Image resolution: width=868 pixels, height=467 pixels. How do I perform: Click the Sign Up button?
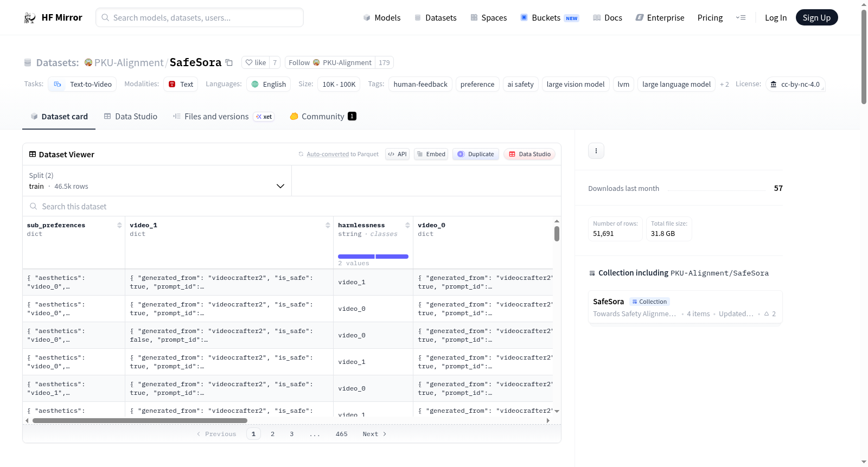coord(816,18)
